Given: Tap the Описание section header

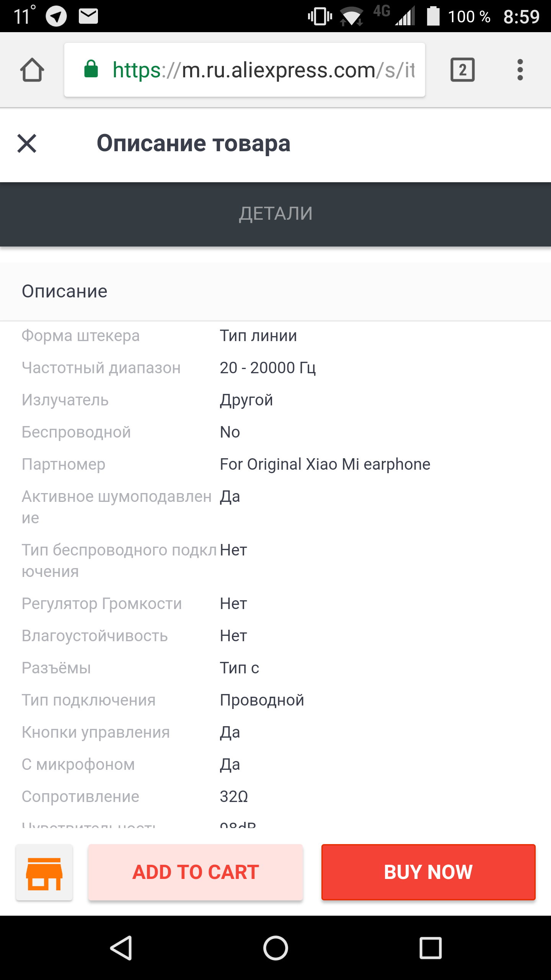Looking at the screenshot, I should 64,291.
